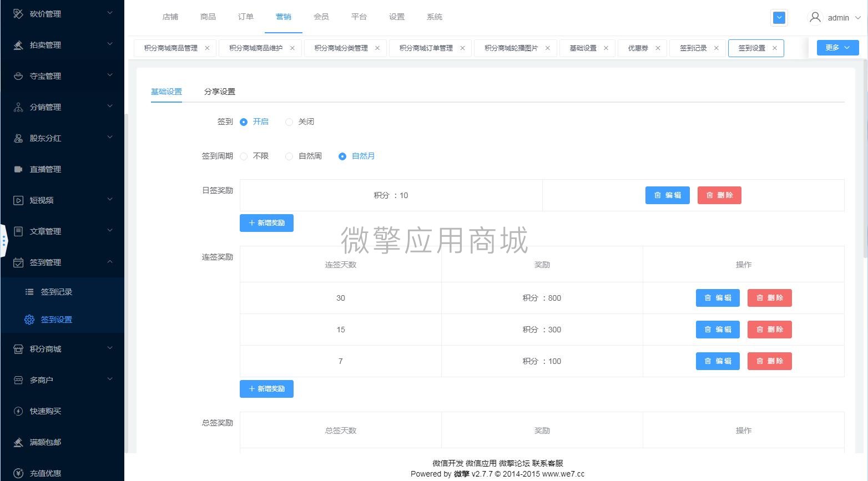Collapse the 签到管理 menu chevron

tap(109, 261)
